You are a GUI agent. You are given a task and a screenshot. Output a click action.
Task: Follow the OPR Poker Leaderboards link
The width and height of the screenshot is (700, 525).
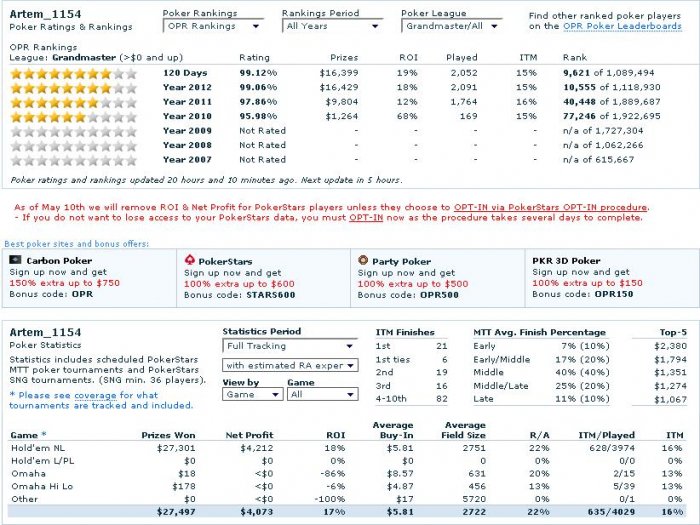tap(622, 26)
